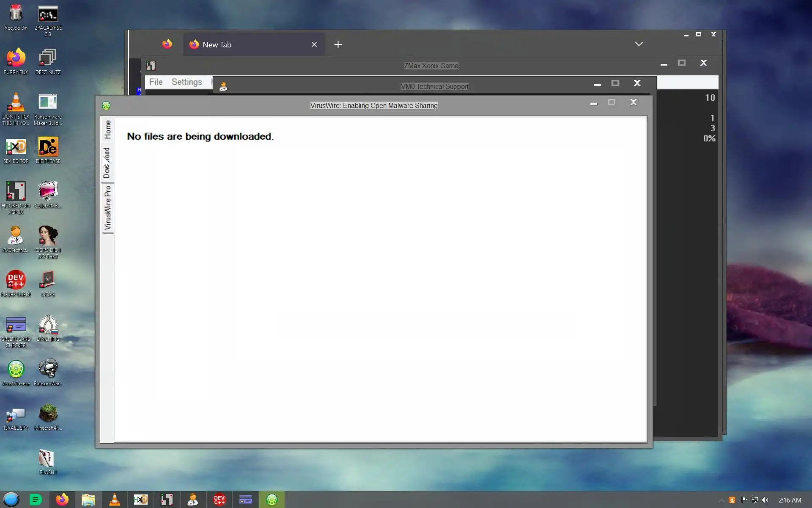The image size is (812, 508).
Task: Click Dev-C++ icon on the taskbar
Action: 219,500
